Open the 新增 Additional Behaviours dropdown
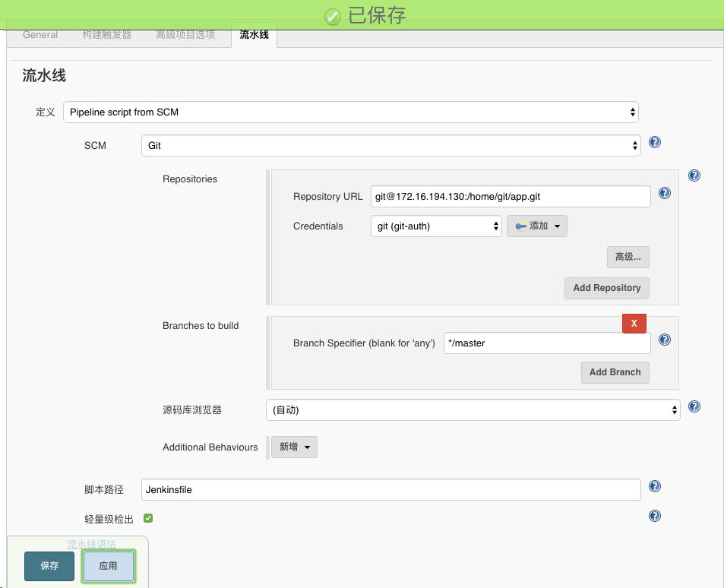Image resolution: width=724 pixels, height=588 pixels. [293, 447]
